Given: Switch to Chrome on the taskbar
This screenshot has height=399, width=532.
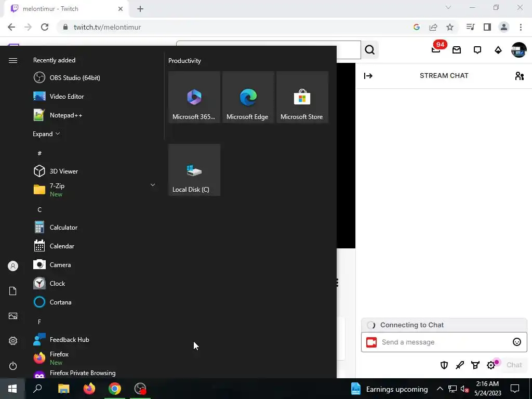Looking at the screenshot, I should coord(115,389).
